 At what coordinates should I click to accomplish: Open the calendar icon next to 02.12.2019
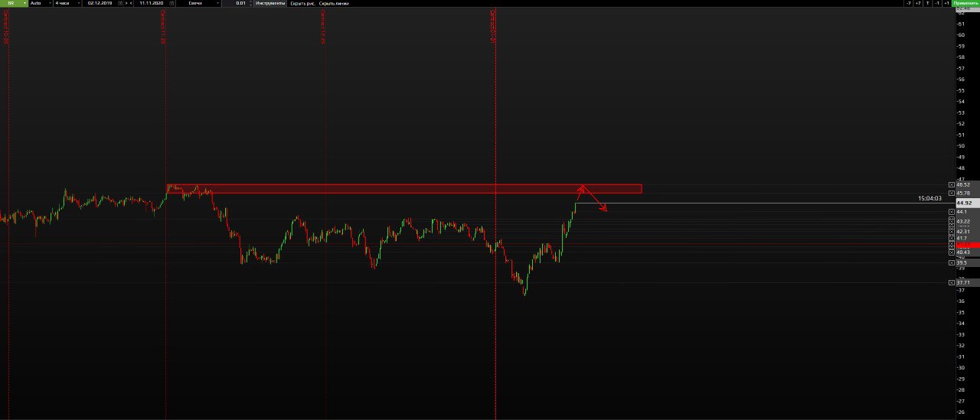tap(120, 3)
